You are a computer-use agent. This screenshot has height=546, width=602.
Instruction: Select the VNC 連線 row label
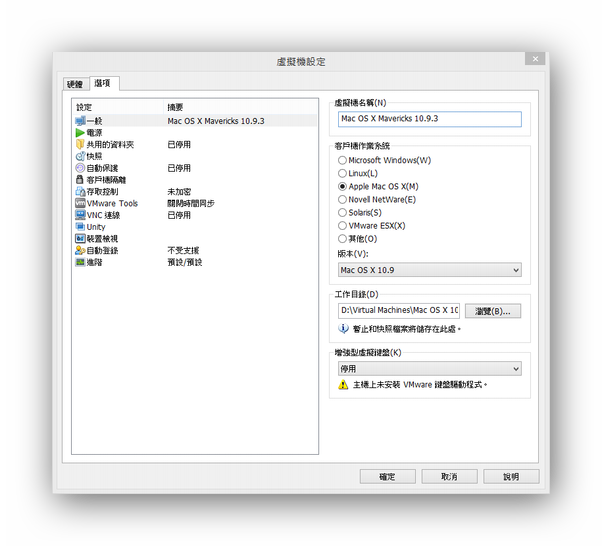click(103, 215)
